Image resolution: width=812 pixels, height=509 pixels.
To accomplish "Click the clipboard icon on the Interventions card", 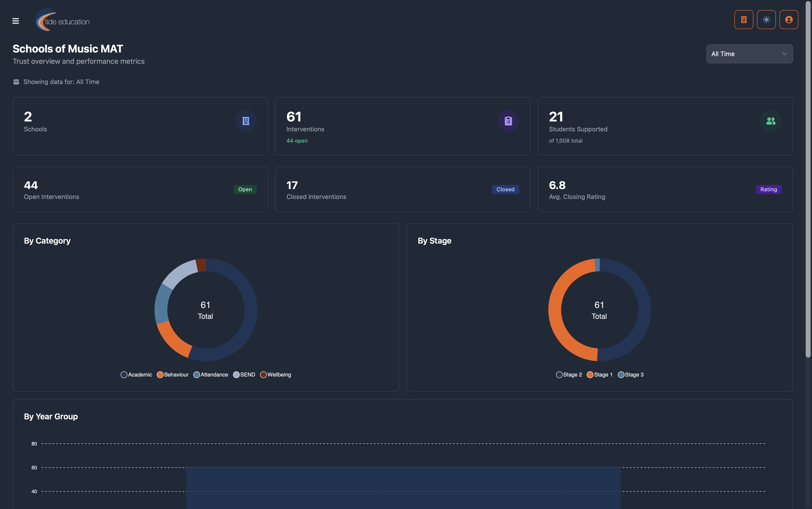I will (x=508, y=121).
